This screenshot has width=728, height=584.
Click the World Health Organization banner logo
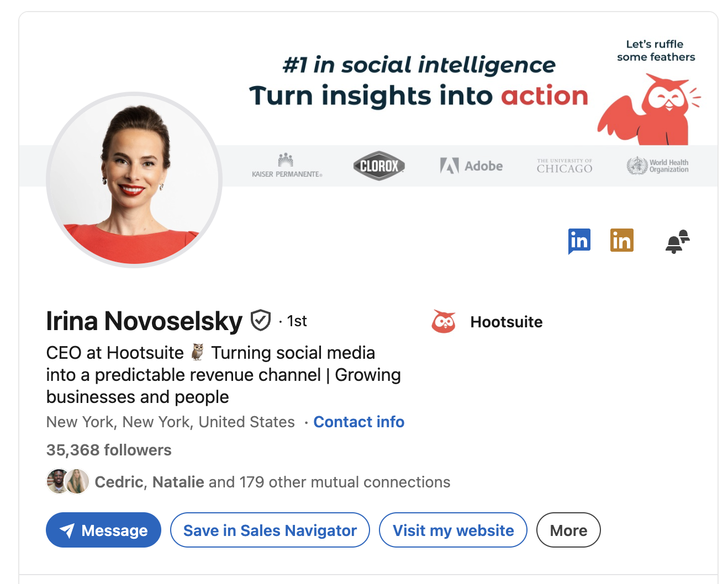pos(657,166)
